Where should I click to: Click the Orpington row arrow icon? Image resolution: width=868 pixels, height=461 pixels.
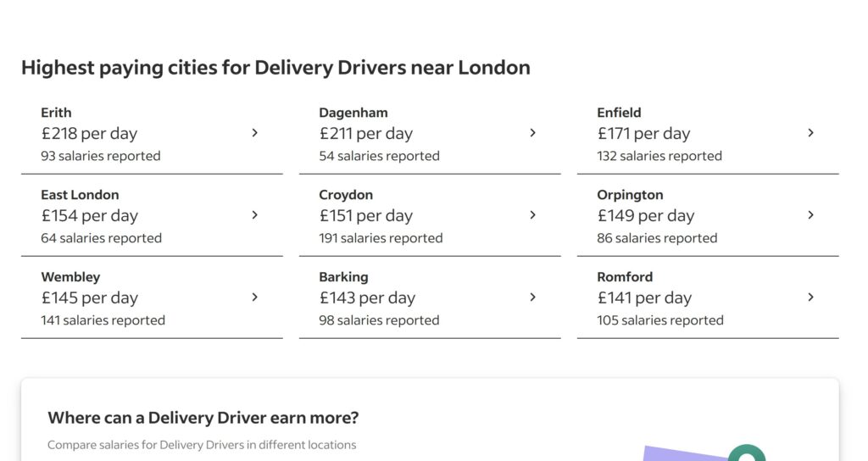[810, 214]
